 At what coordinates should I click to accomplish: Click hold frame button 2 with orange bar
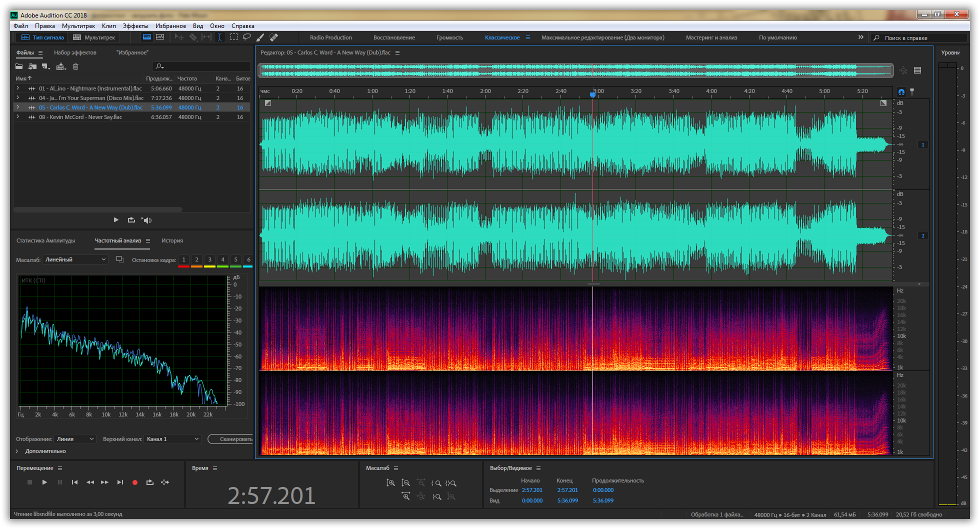tap(196, 260)
